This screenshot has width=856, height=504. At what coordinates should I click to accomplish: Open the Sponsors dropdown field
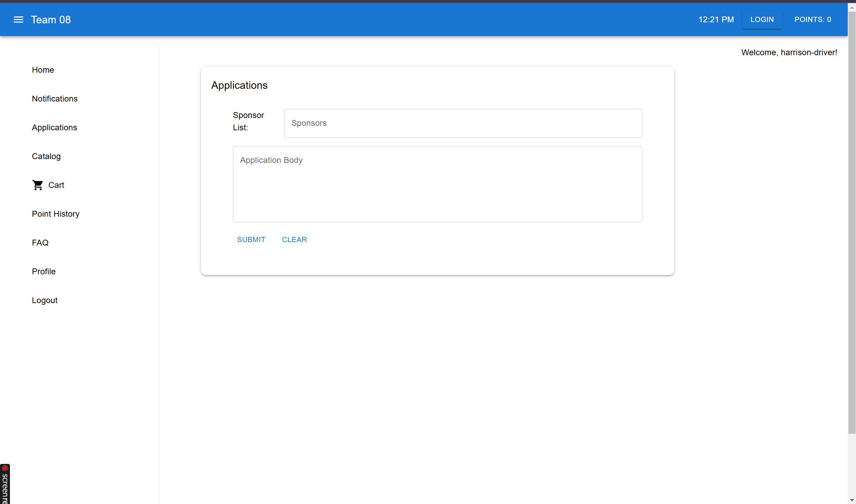tap(463, 123)
